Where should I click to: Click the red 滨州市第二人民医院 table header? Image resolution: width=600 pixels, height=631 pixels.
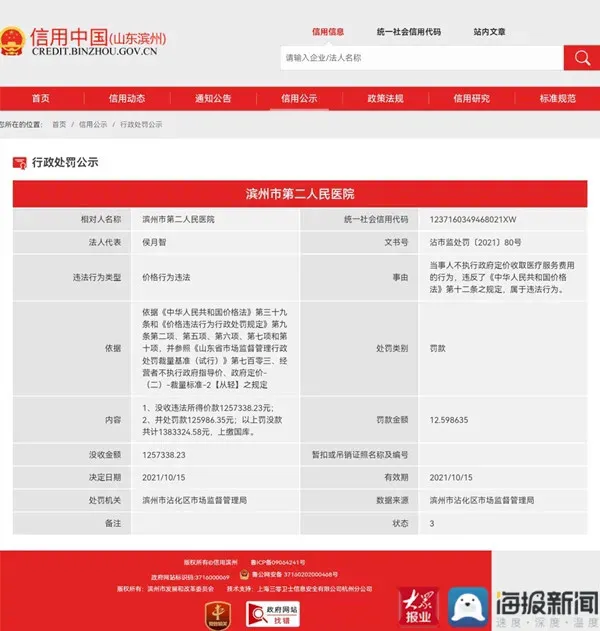coord(300,194)
